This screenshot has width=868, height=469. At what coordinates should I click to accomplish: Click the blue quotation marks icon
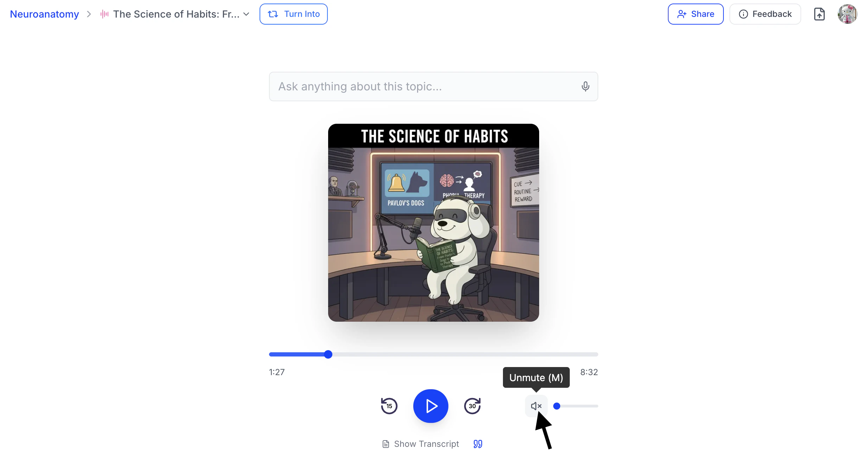tap(478, 444)
